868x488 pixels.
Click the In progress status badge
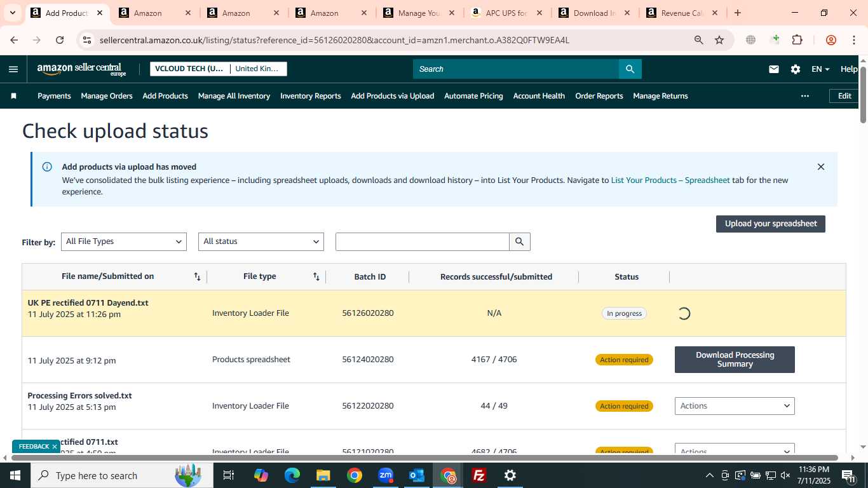624,313
